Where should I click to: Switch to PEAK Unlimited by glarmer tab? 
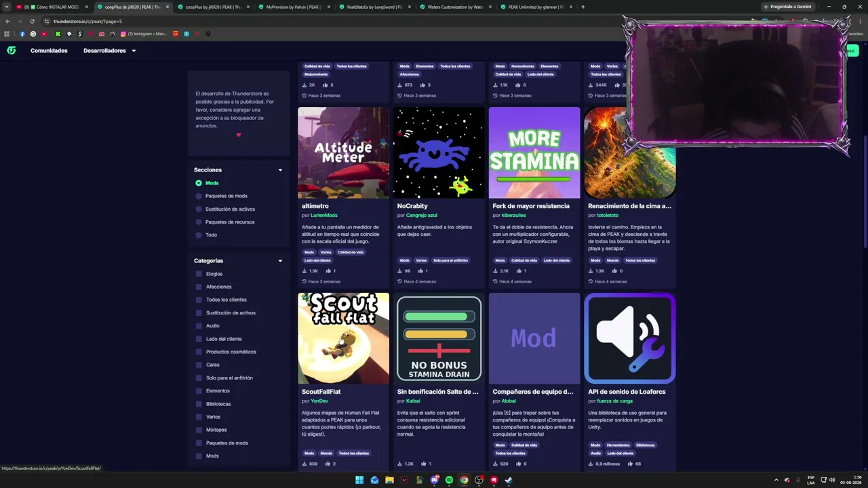click(x=535, y=7)
